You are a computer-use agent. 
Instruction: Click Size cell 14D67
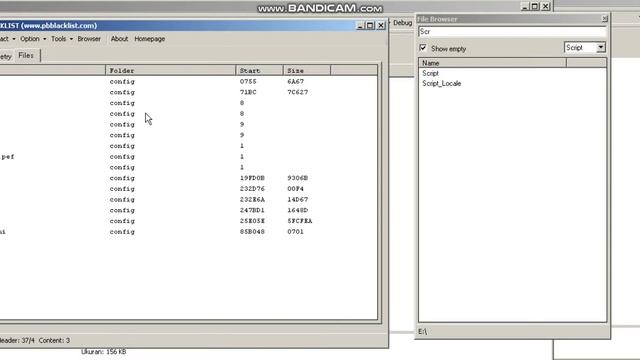[x=298, y=200]
